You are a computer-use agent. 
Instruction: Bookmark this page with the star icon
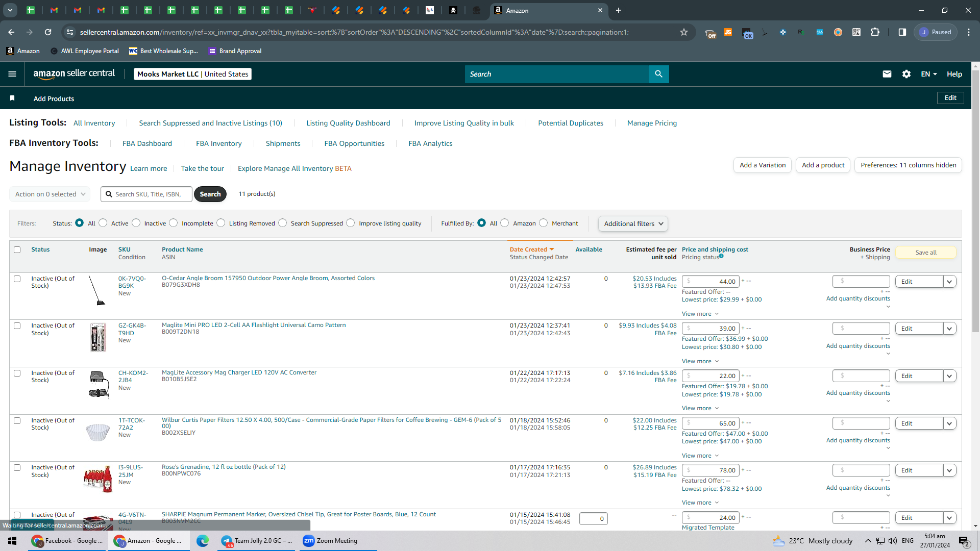click(x=684, y=32)
